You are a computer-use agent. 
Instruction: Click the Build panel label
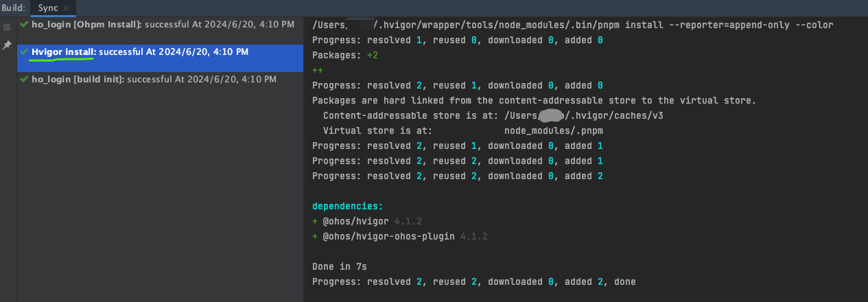coord(13,8)
